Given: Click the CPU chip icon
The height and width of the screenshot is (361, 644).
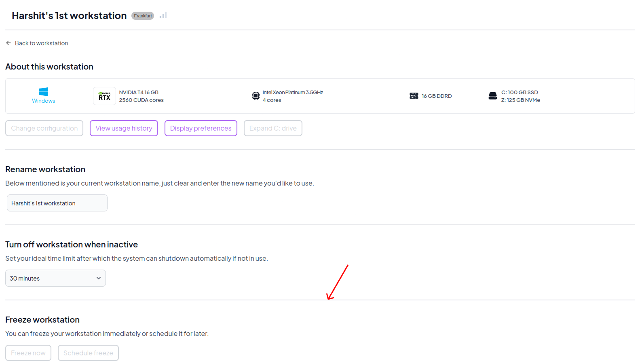Looking at the screenshot, I should 255,96.
